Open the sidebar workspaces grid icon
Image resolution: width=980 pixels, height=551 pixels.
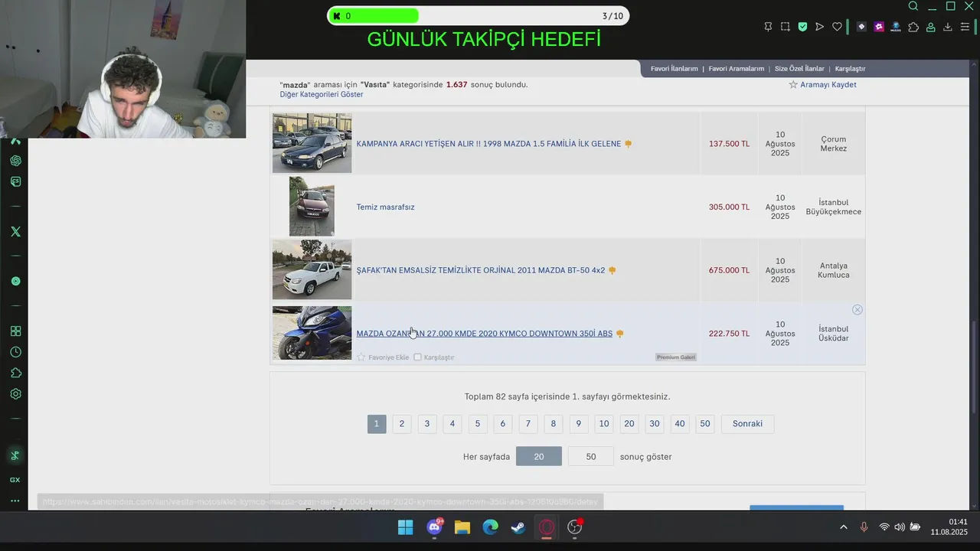pos(15,331)
